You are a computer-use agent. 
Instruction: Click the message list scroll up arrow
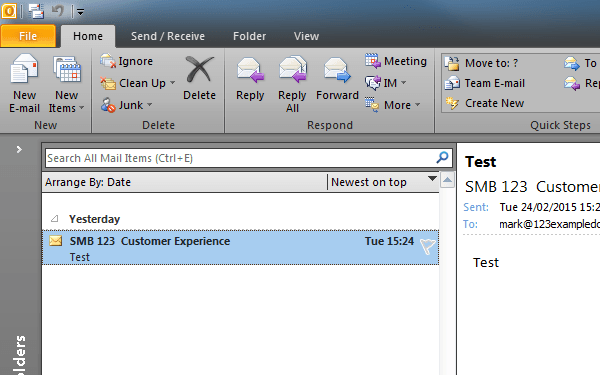pos(447,180)
